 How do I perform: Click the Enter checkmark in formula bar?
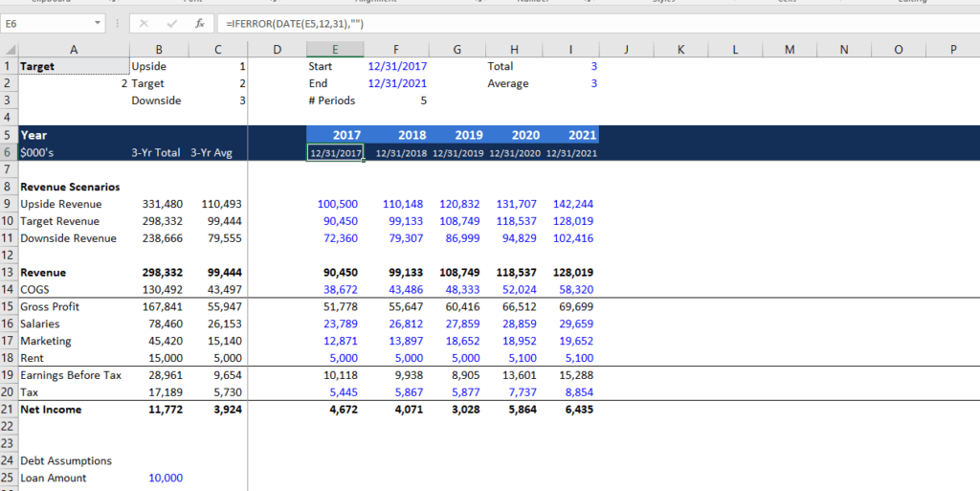point(171,23)
